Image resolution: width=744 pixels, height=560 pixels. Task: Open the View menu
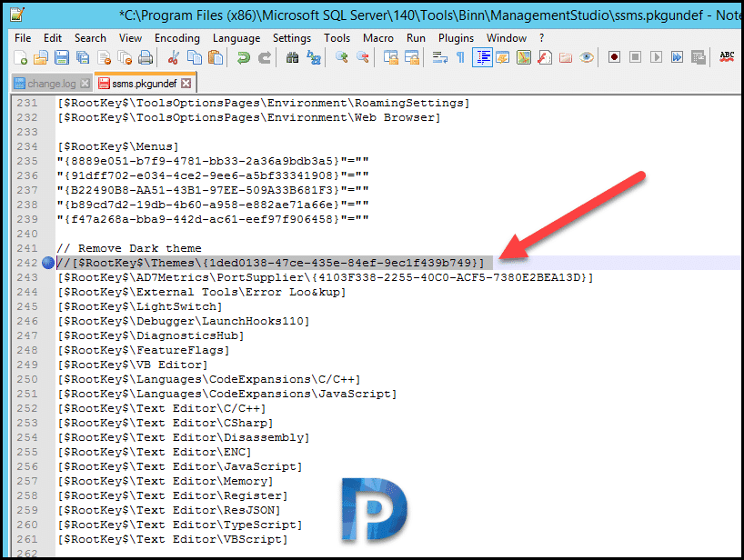click(130, 38)
